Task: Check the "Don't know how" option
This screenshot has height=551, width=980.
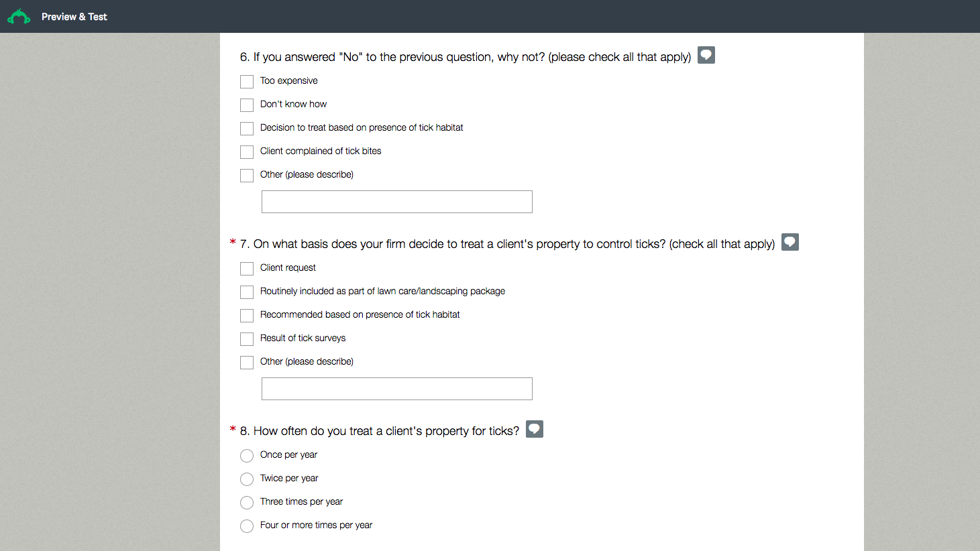Action: click(247, 105)
